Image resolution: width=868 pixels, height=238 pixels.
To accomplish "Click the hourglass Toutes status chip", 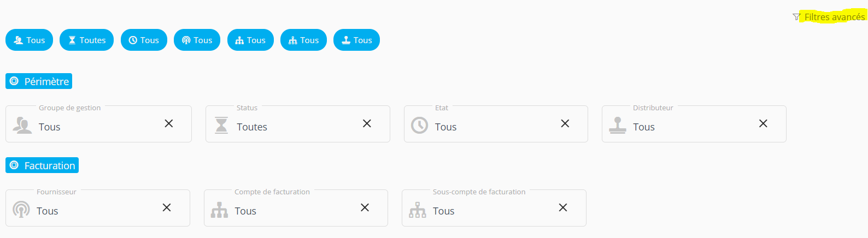I will click(x=87, y=40).
